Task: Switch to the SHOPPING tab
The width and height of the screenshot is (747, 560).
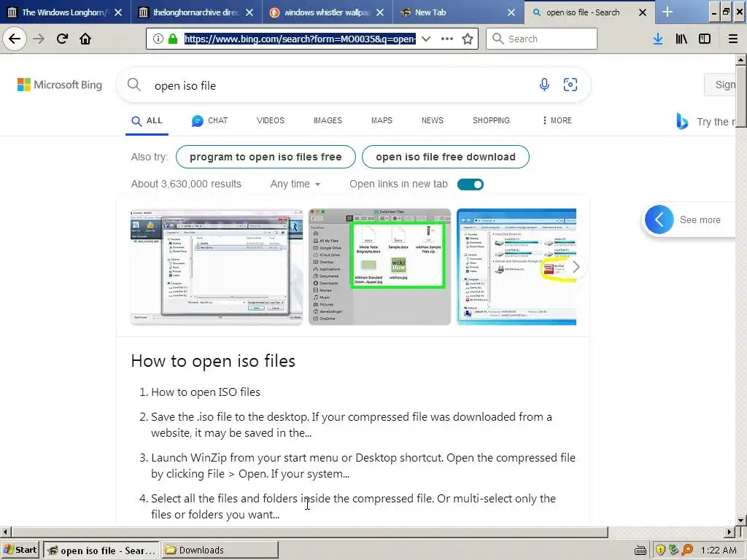Action: pyautogui.click(x=491, y=120)
